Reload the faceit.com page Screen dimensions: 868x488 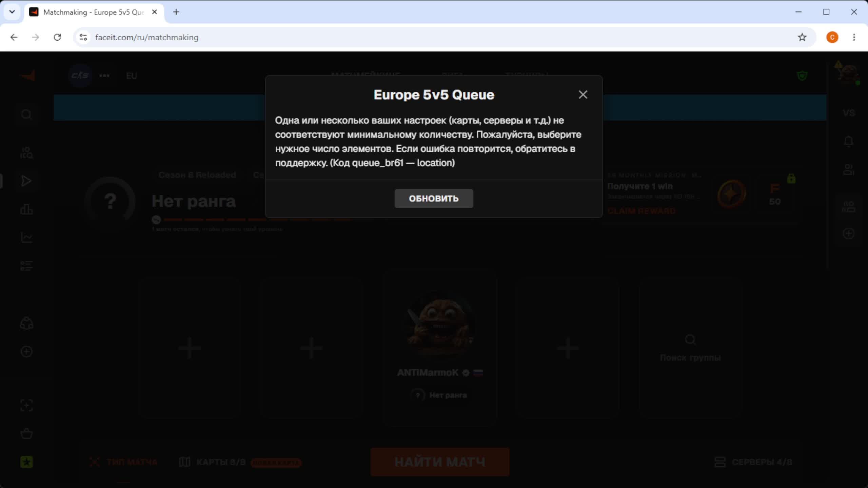57,37
